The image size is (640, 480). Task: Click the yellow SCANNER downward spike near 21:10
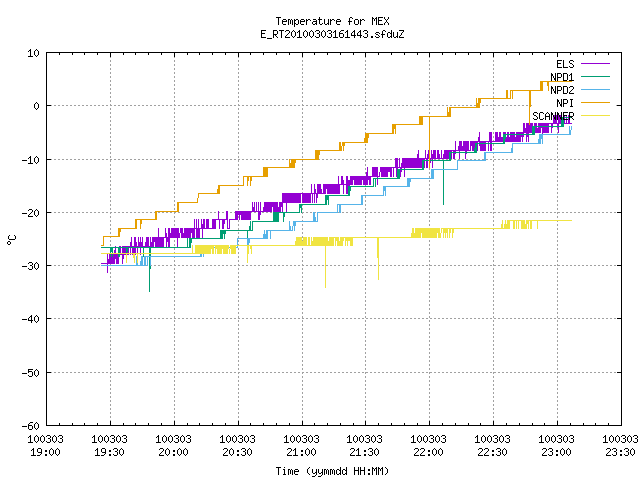click(325, 267)
